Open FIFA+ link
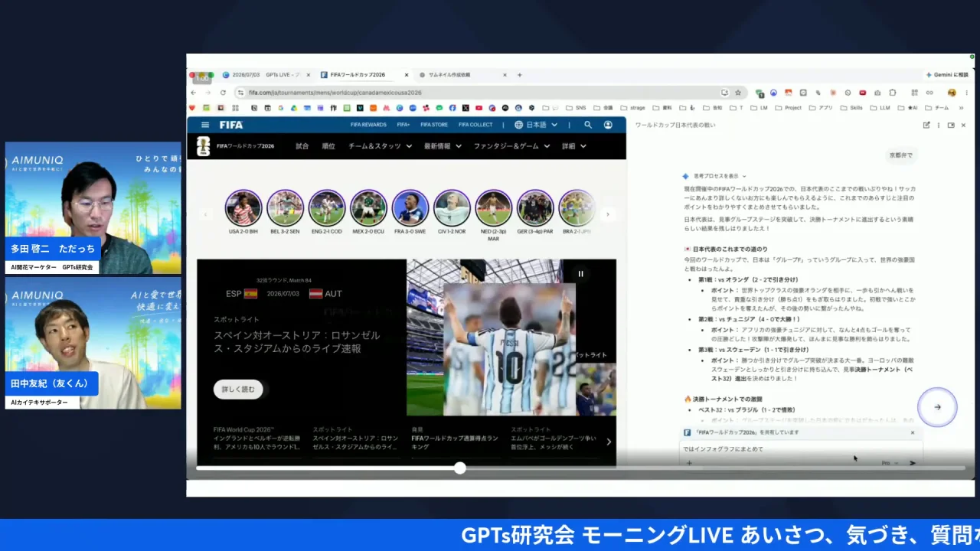Image resolution: width=980 pixels, height=551 pixels. click(403, 125)
